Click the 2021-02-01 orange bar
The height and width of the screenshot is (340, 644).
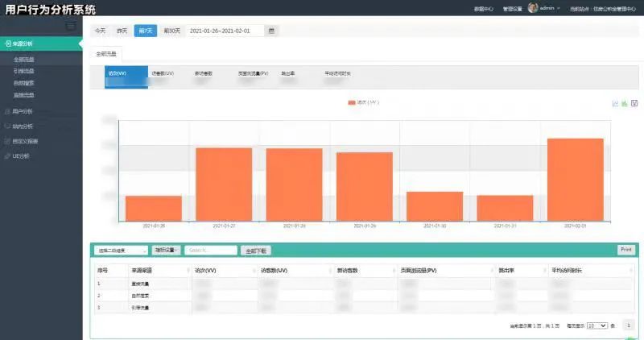click(575, 180)
